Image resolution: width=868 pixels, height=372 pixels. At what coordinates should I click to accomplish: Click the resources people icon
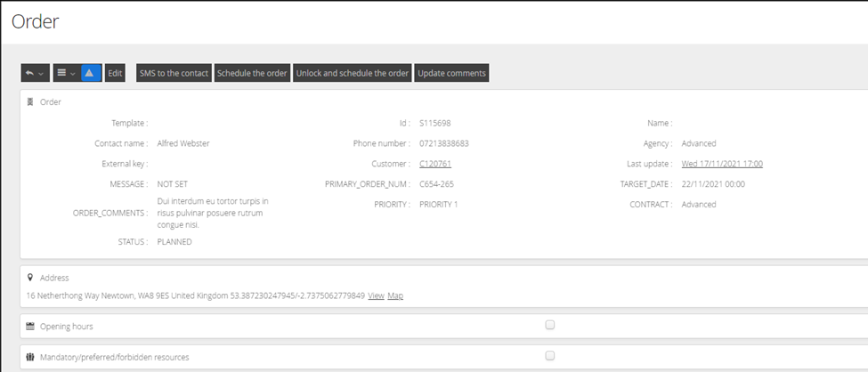(x=31, y=357)
